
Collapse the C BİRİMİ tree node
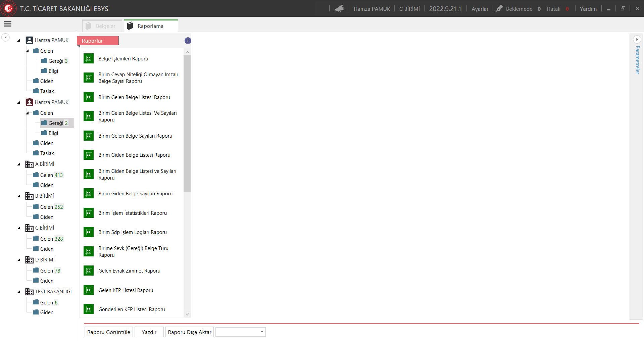pos(19,228)
